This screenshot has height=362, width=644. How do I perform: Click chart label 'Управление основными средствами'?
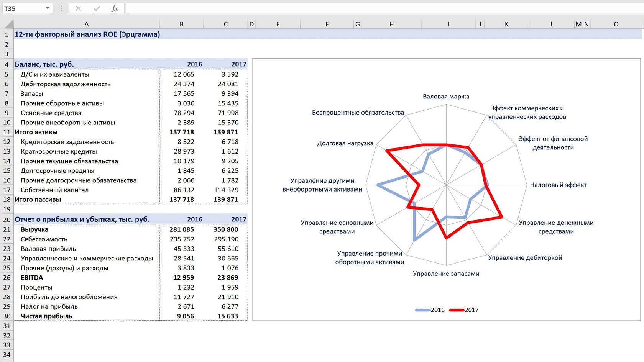click(x=337, y=227)
